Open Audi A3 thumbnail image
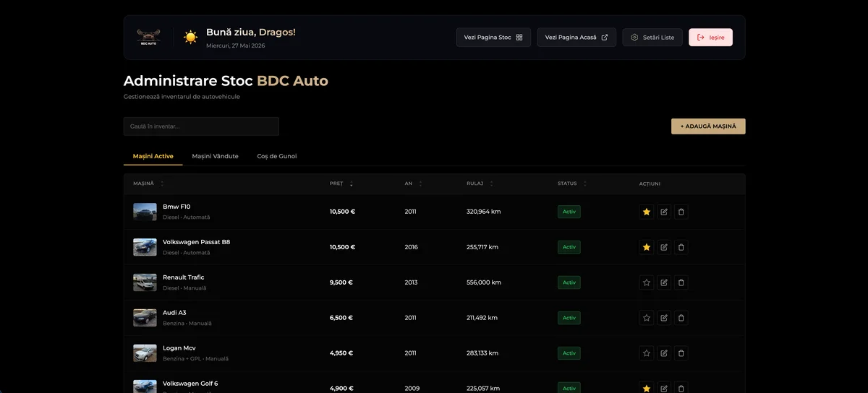 [145, 318]
